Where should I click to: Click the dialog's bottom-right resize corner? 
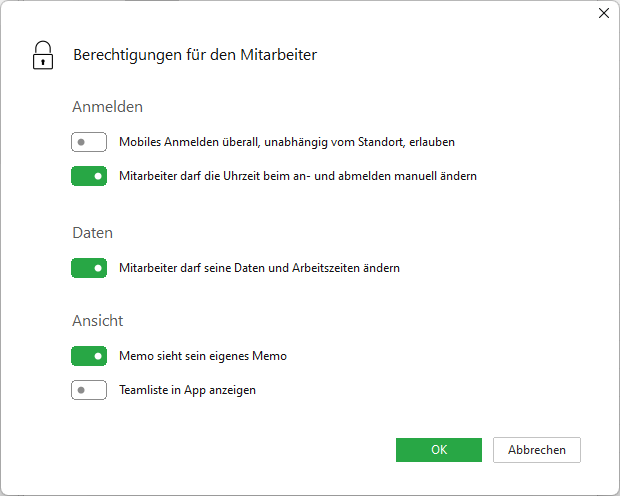click(615, 491)
